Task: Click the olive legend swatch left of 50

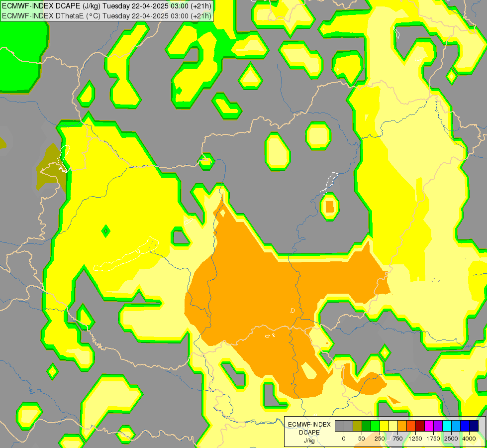Action: (358, 426)
